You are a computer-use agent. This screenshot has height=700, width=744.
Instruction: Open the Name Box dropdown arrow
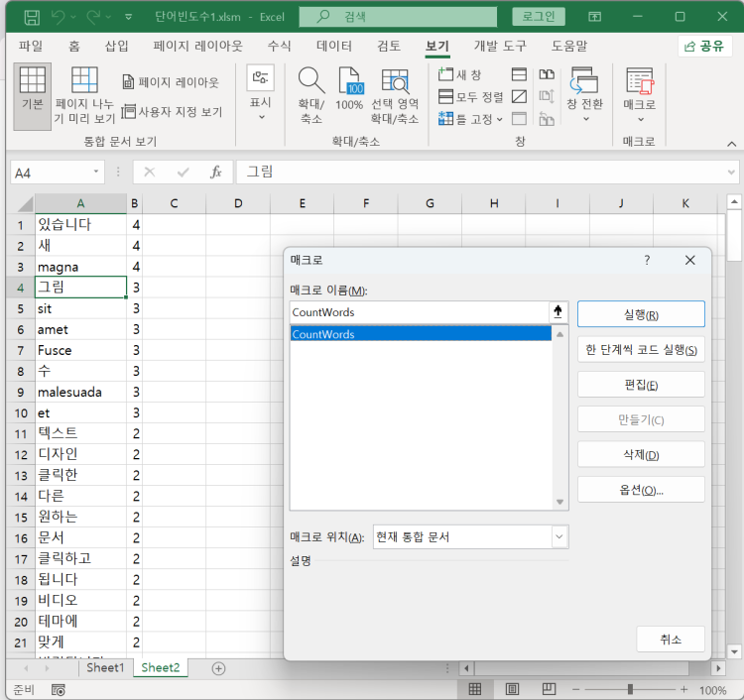click(x=95, y=173)
